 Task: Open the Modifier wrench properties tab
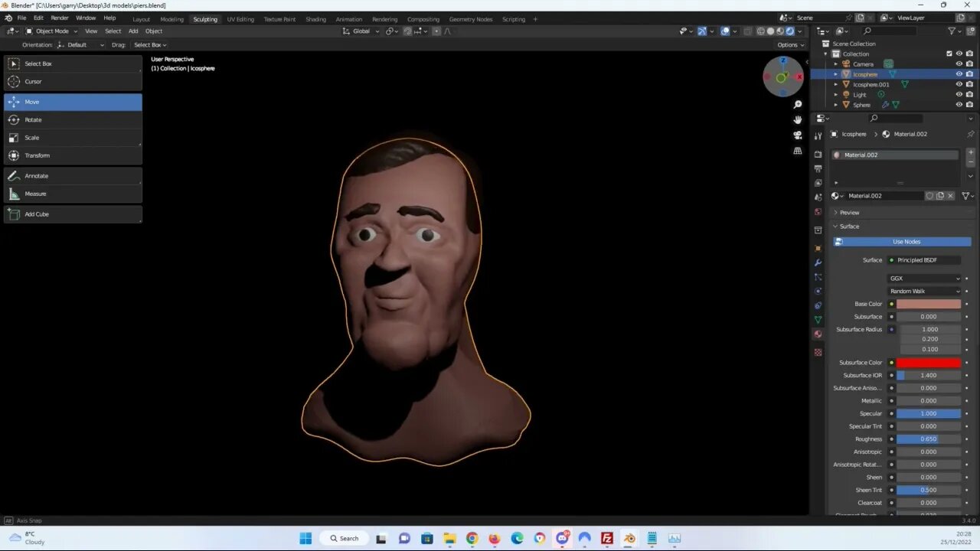point(818,262)
